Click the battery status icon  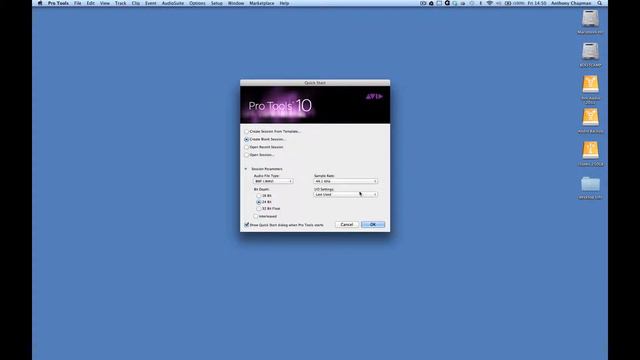click(508, 3)
